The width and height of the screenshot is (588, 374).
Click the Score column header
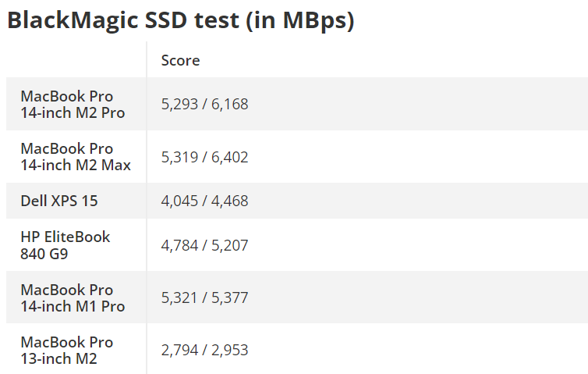(x=180, y=60)
